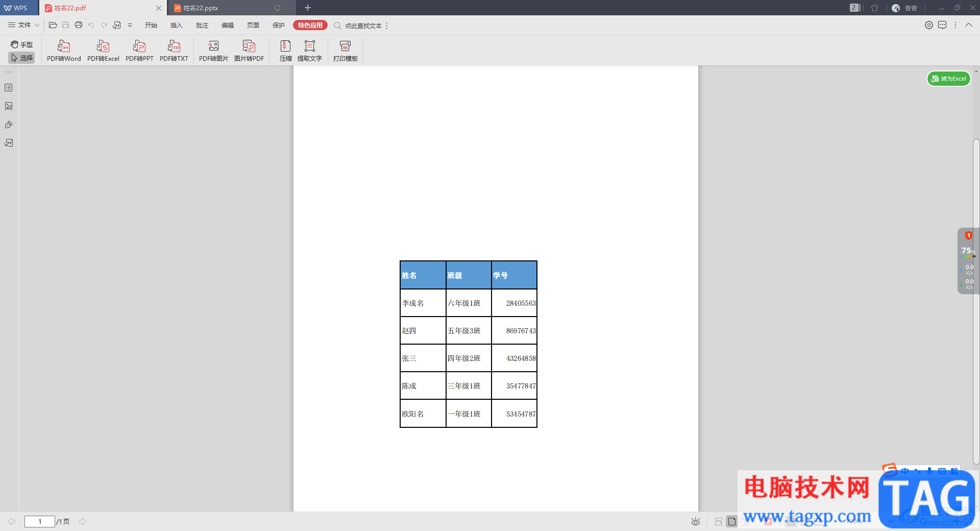Click the 压缩 compress icon
This screenshot has height=531, width=980.
coord(286,51)
